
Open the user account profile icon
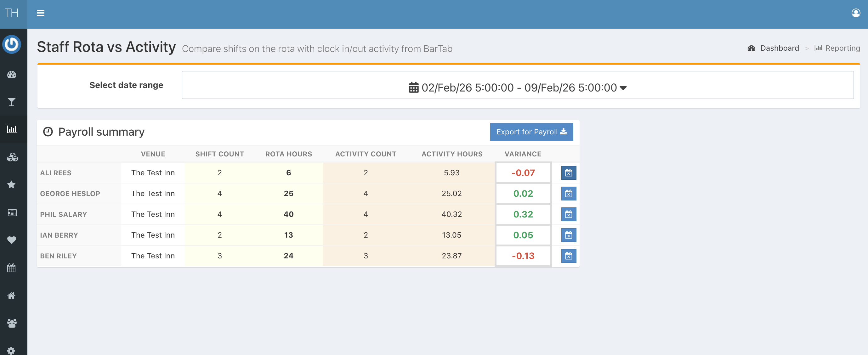(x=855, y=13)
